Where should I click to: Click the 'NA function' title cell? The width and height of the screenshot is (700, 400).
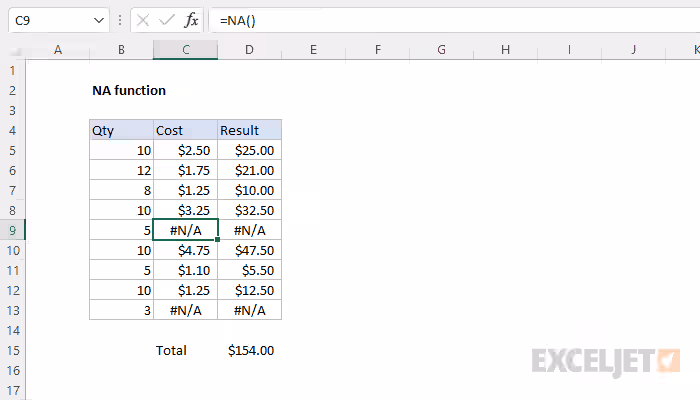click(129, 91)
